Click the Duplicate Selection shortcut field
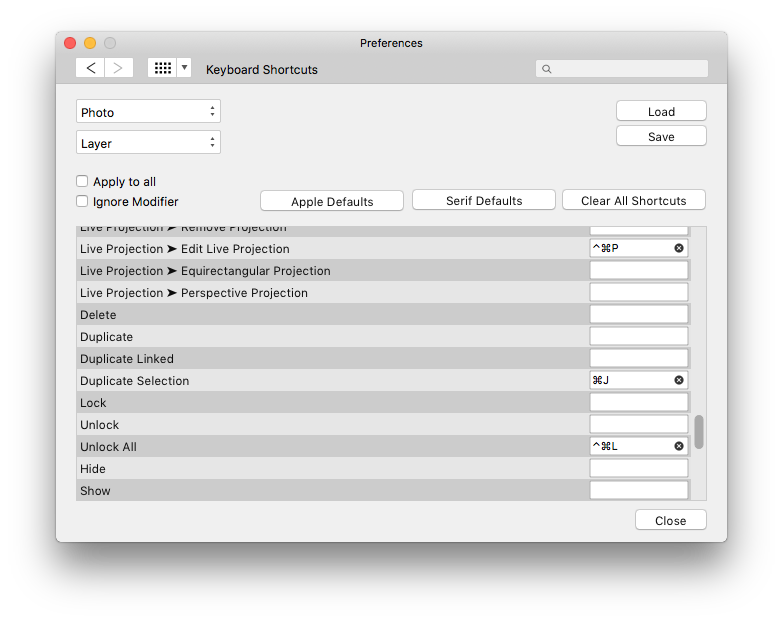 pyautogui.click(x=639, y=380)
